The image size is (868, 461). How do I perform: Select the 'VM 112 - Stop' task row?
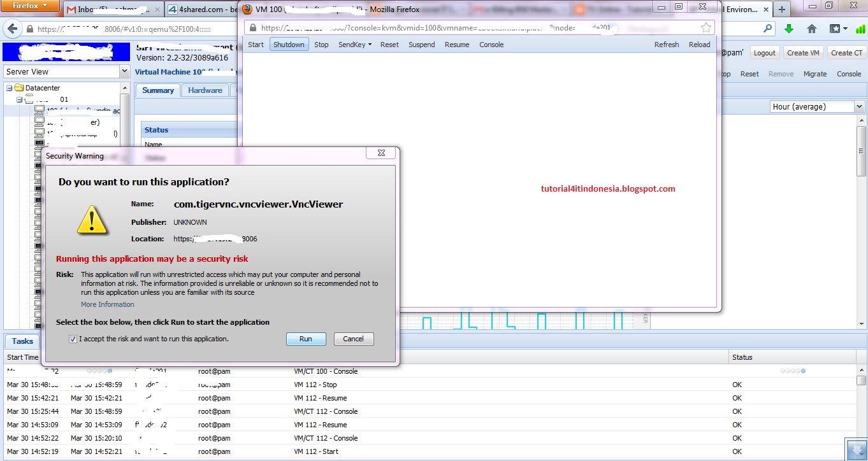click(430, 385)
